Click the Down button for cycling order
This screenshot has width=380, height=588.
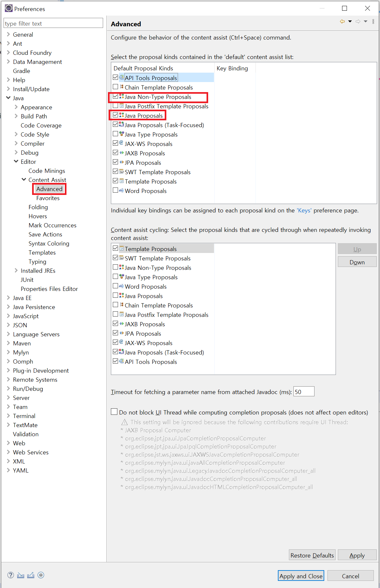tap(357, 262)
